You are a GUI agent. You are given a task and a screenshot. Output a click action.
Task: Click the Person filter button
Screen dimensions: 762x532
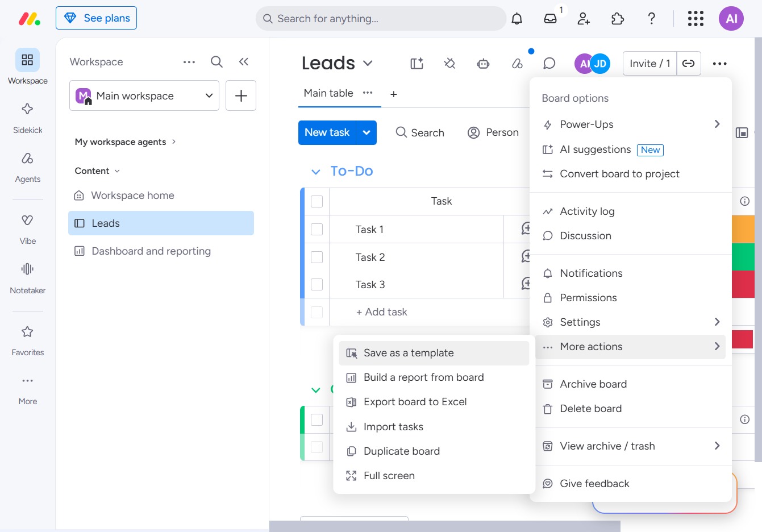pyautogui.click(x=493, y=132)
